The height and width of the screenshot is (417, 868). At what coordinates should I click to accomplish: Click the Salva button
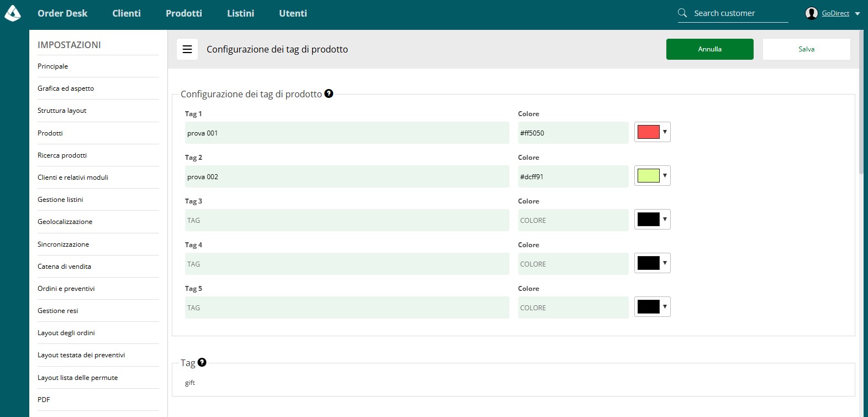[x=807, y=49]
